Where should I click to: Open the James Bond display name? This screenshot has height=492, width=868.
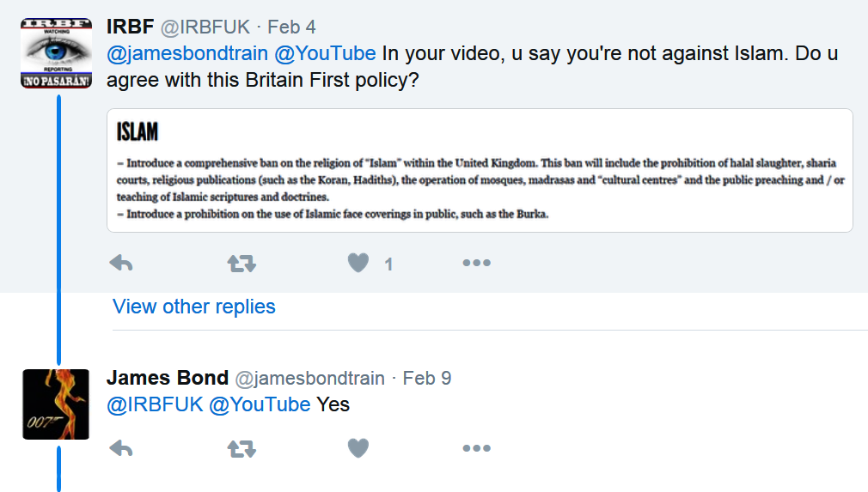[167, 378]
